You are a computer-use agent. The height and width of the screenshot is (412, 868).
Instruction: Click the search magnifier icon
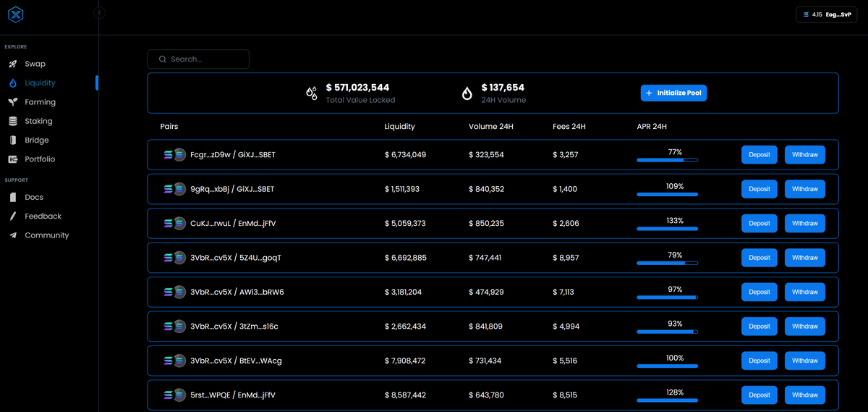[x=163, y=59]
